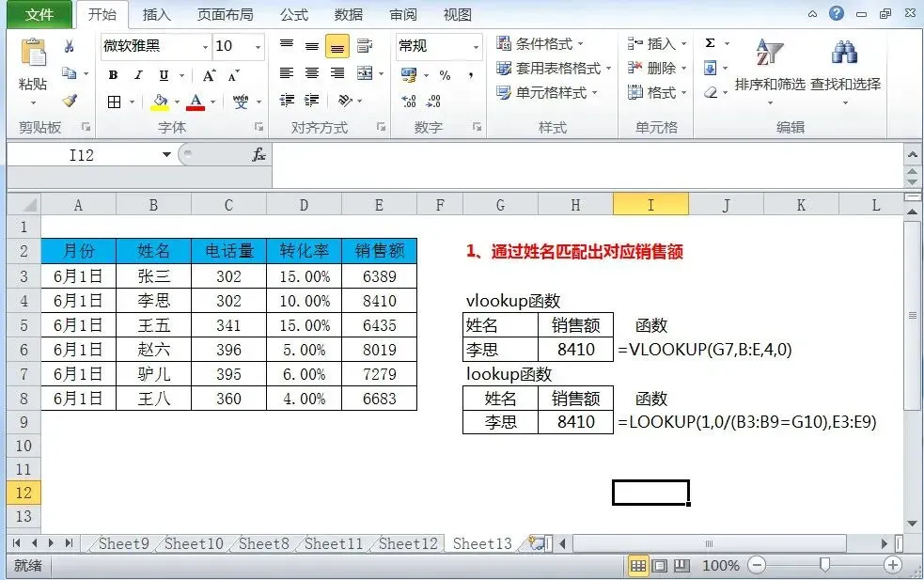Toggle Underline formatting
This screenshot has height=580, width=924.
coord(164,75)
